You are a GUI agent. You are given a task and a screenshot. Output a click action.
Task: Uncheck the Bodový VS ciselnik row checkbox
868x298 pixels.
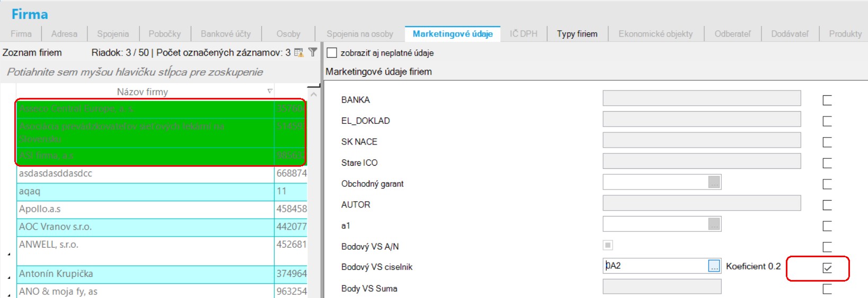pos(827,268)
